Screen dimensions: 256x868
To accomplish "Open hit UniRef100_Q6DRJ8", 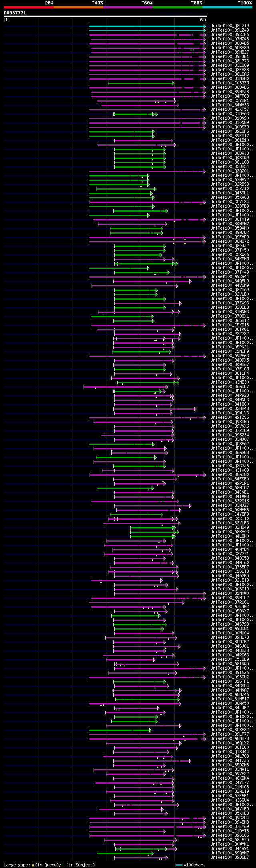I will click(x=230, y=154).
